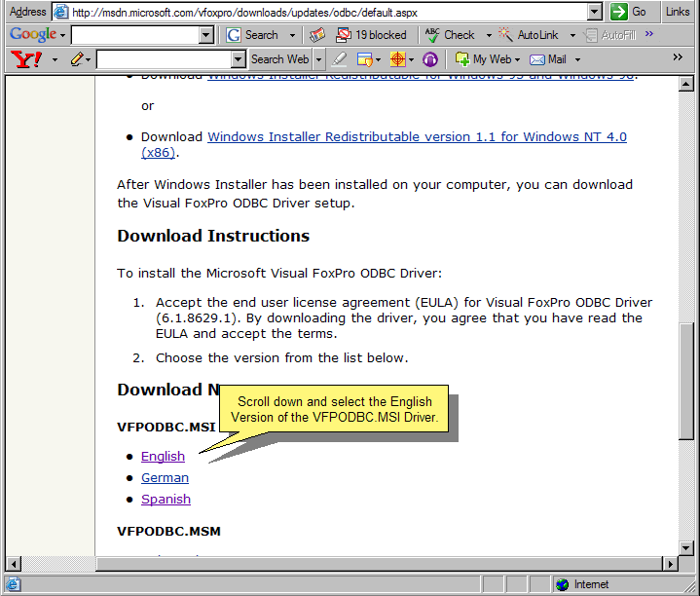Click the Yahoo Y! logo icon
Image resolution: width=700 pixels, height=596 pixels.
[26, 59]
